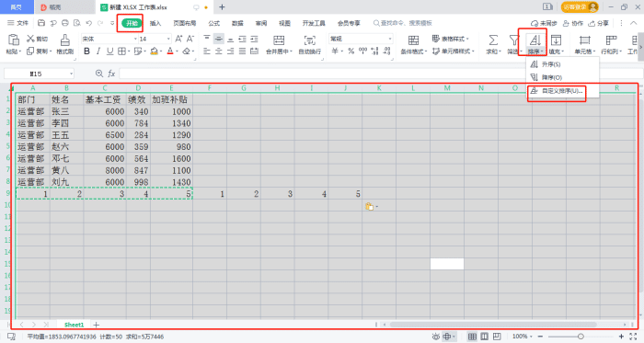Click the Merge and Center (合并居中) icon
Viewport: 644px width, 343px height.
(x=279, y=40)
